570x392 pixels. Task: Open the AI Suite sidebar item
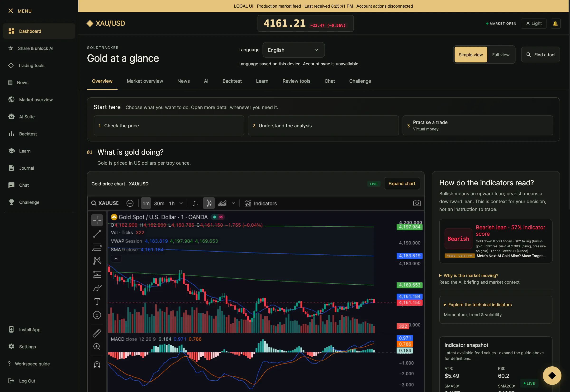[x=39, y=117]
